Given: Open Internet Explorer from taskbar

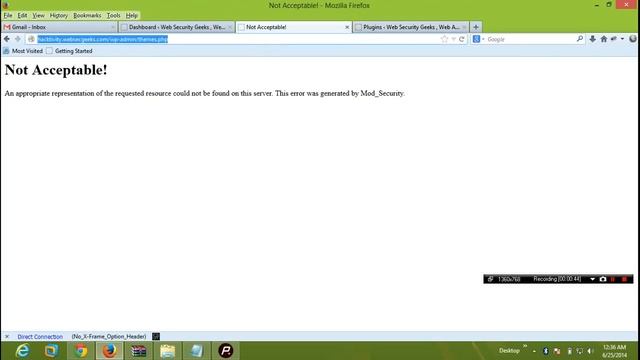Looking at the screenshot, I should 22,351.
